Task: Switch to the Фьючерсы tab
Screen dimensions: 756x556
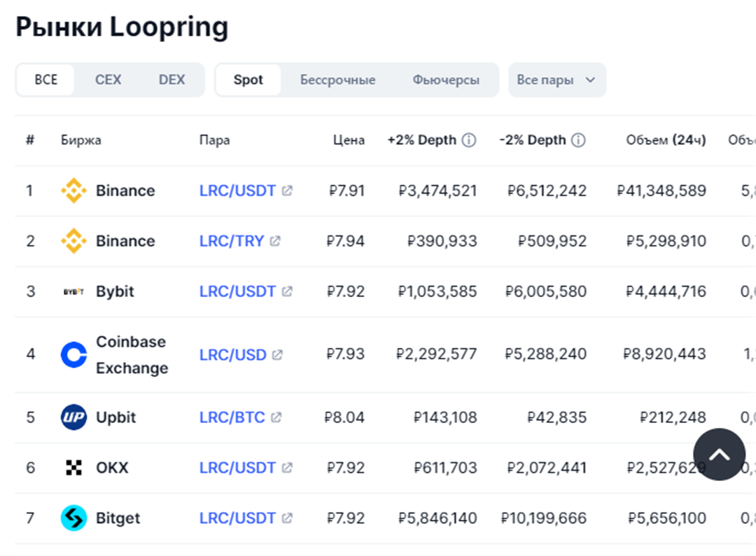Action: pos(446,80)
